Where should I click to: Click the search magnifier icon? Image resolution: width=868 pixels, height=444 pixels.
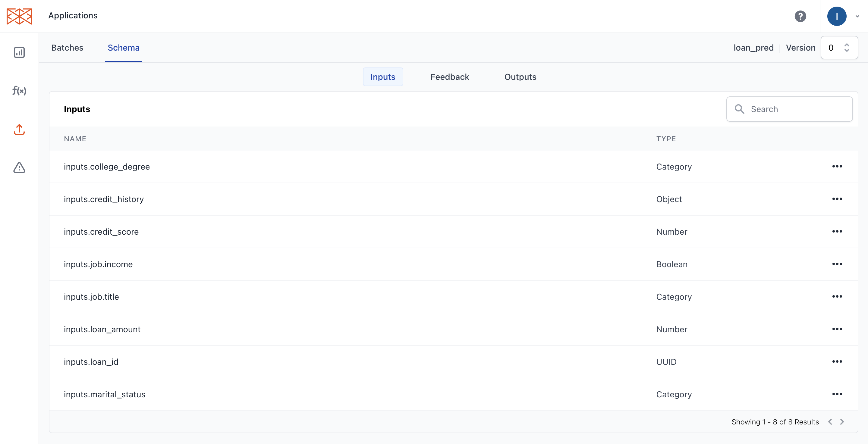coord(739,109)
